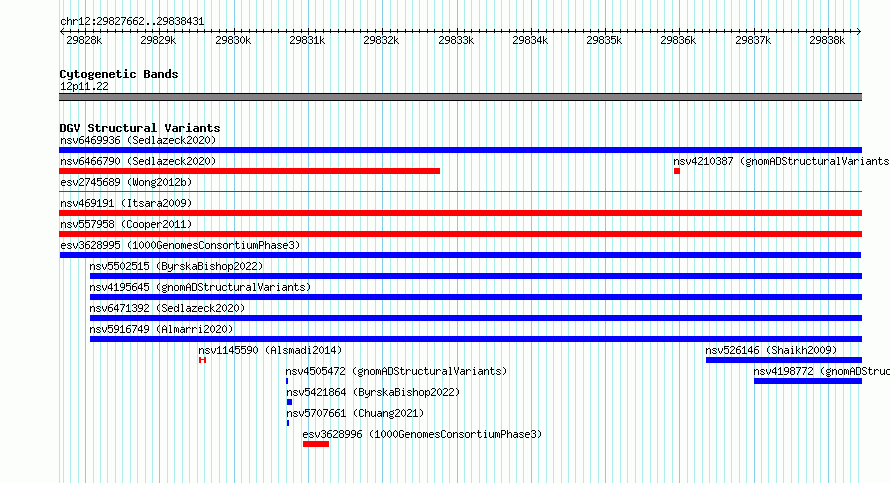The height and width of the screenshot is (483, 890).
Task: Open esv3628996 (1000GenomesConsortiumPhase3) label
Action: pos(422,434)
